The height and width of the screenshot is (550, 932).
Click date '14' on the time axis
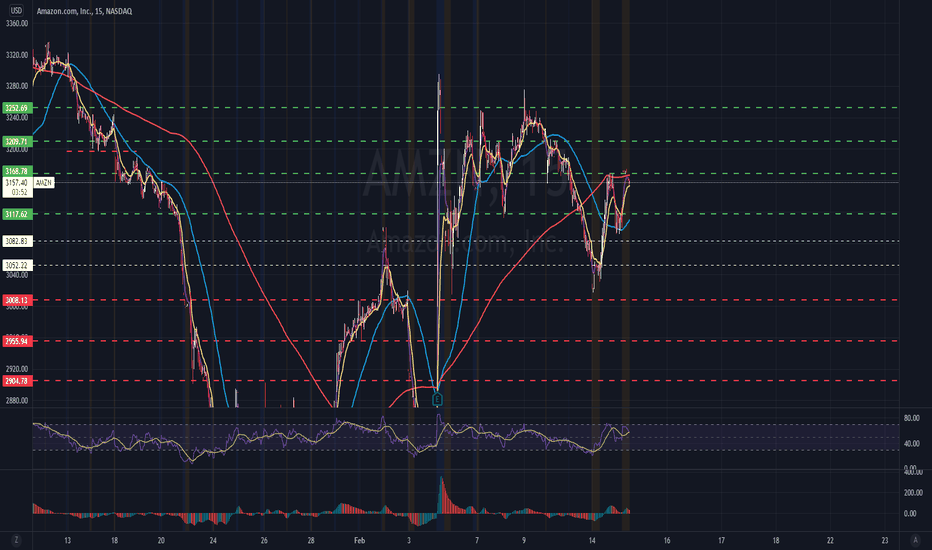tap(592, 540)
